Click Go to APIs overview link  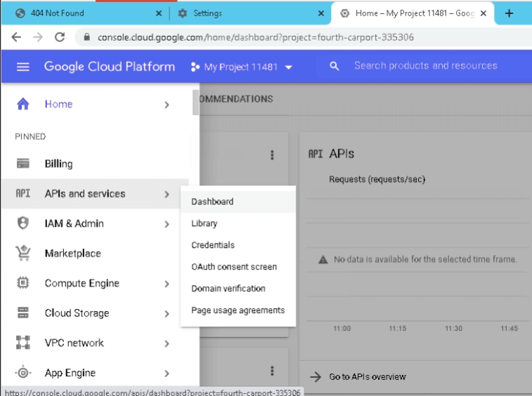coord(367,376)
